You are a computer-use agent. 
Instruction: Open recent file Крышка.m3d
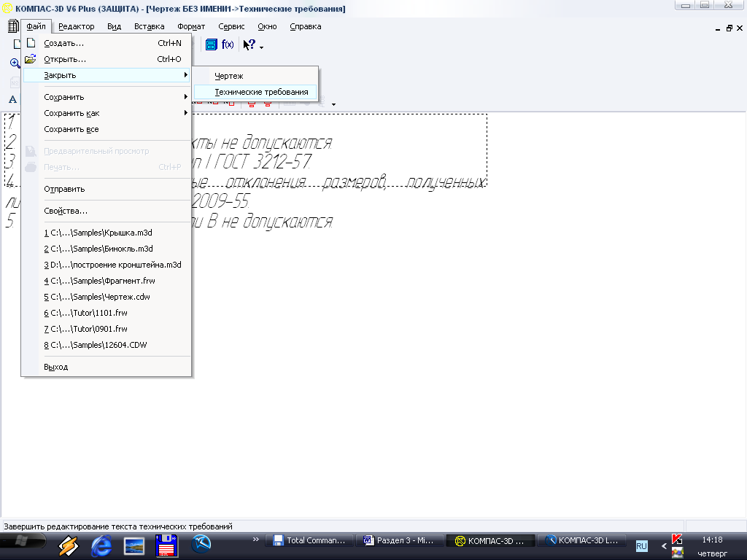pyautogui.click(x=107, y=233)
